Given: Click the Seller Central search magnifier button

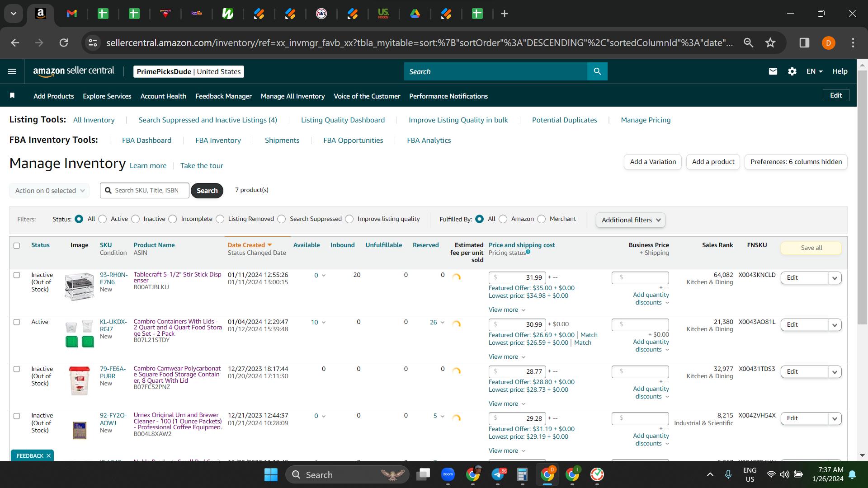Looking at the screenshot, I should click(x=597, y=71).
